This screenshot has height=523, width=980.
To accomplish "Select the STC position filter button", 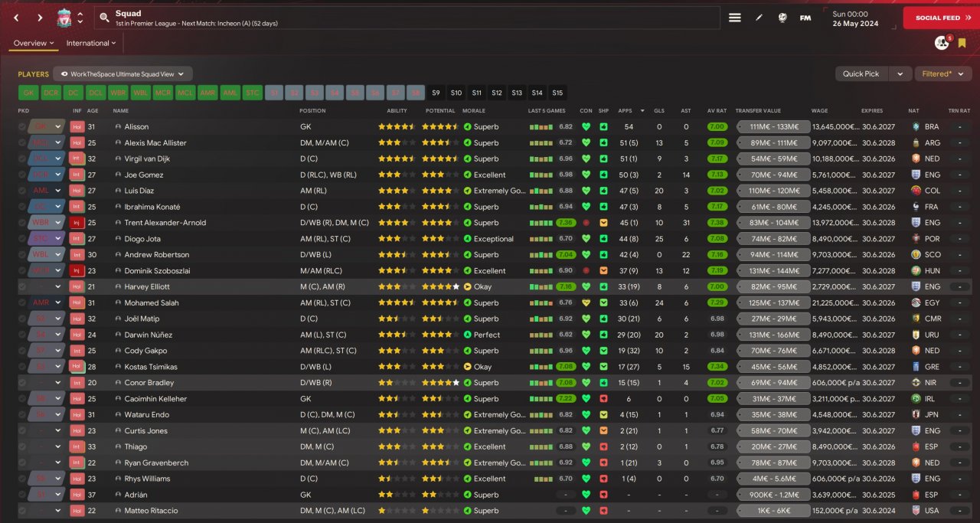I will click(x=252, y=93).
